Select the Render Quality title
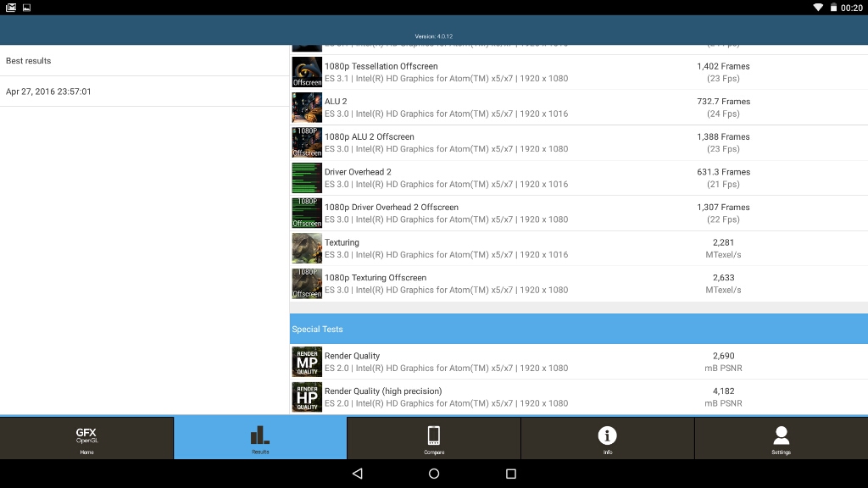 click(352, 356)
